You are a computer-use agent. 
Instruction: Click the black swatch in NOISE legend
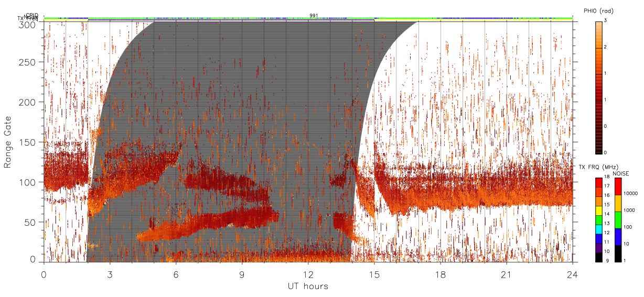pos(618,254)
